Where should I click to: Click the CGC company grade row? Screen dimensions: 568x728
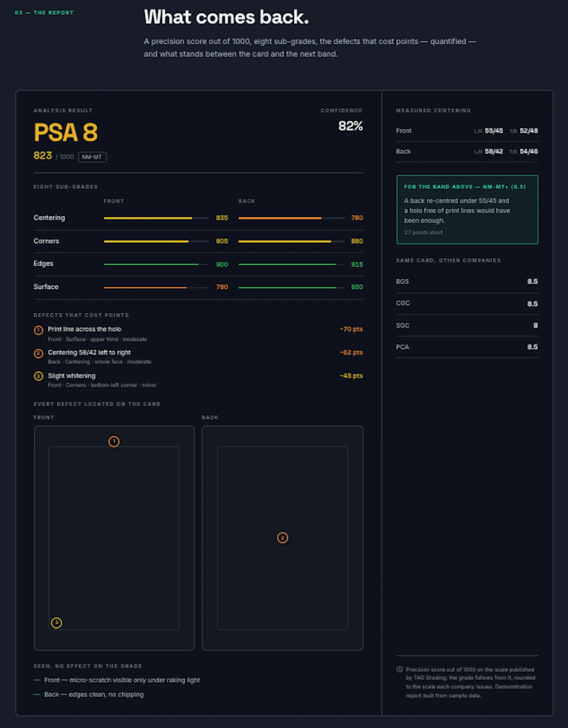(x=467, y=304)
